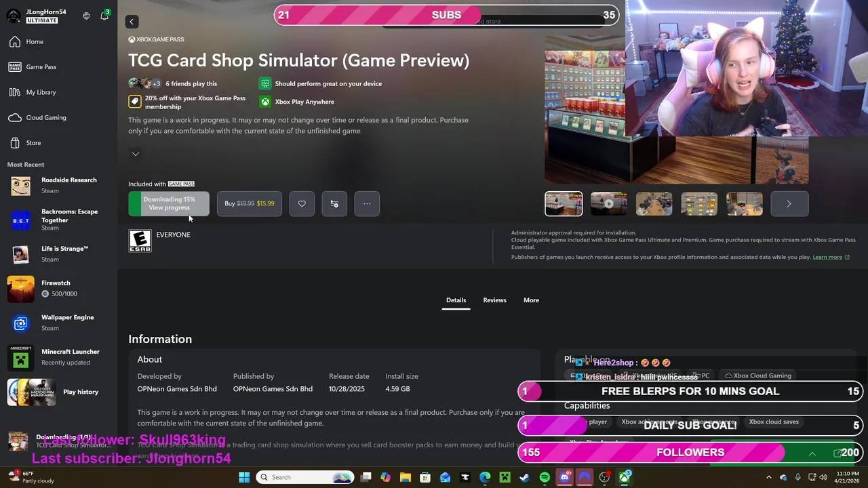Select the third screenshot thumbnail
Screen dimensions: 868x488
[654, 204]
